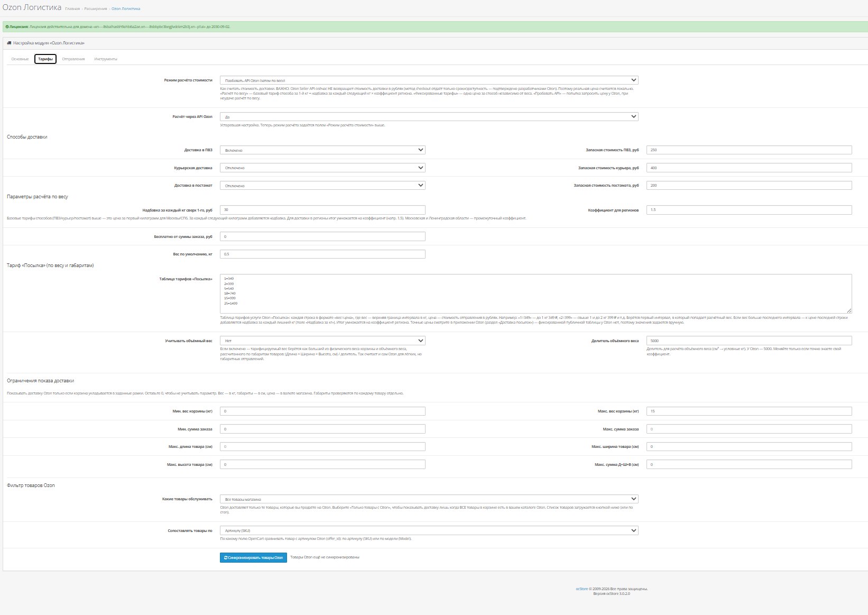This screenshot has width=868, height=615.
Task: Focus the Запасная стоимость постамата field
Action: coord(749,186)
